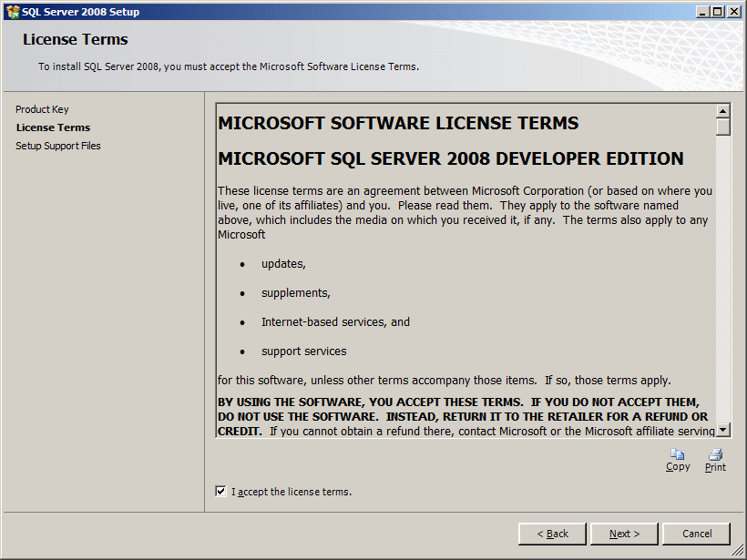Click the license text scrollbar thumb
747x560 pixels.
[x=723, y=127]
